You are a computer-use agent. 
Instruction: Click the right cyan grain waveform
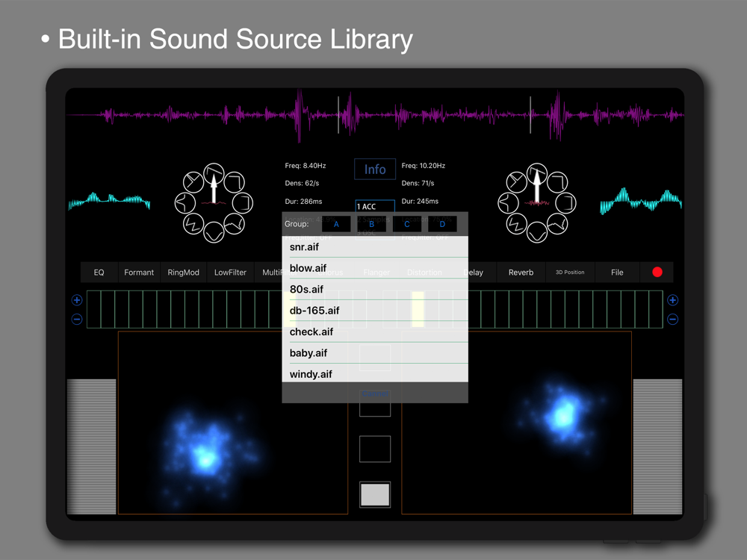tap(641, 200)
